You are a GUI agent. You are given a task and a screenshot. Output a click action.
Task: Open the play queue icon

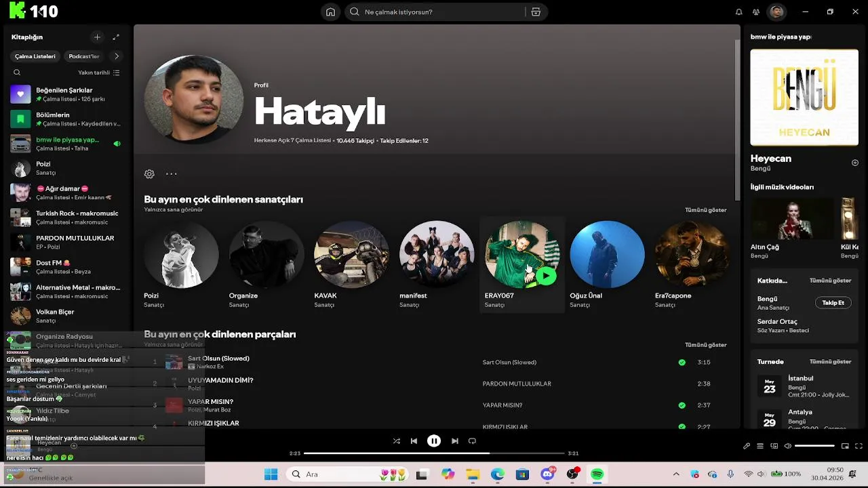(760, 446)
